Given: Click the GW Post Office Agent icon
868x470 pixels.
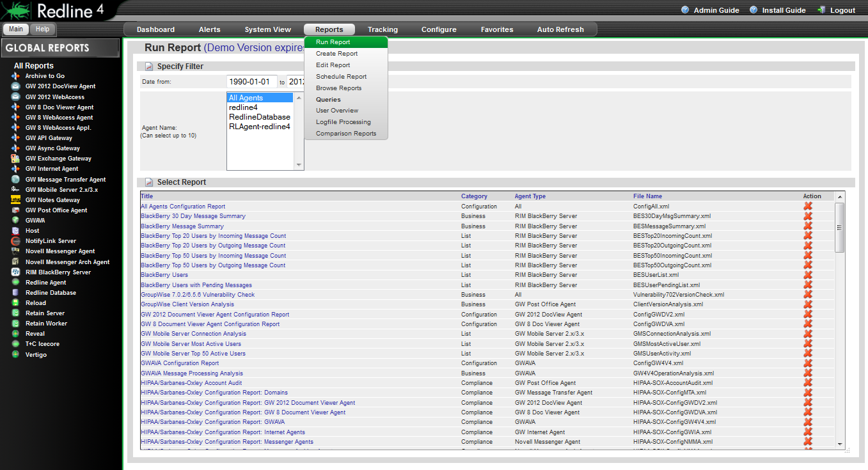Looking at the screenshot, I should 15,210.
